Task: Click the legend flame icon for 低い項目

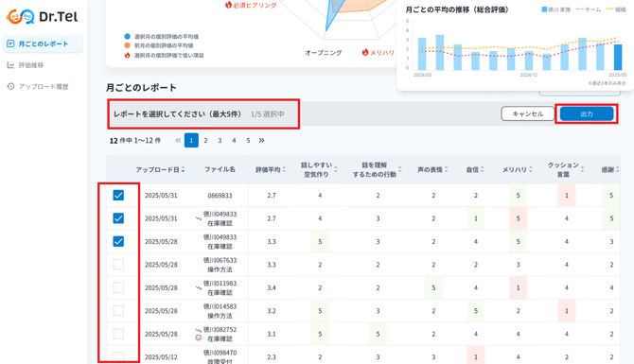Action: click(128, 55)
